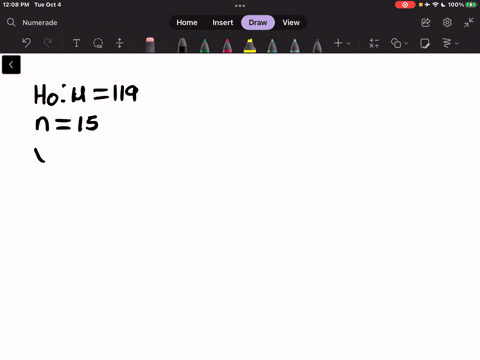
Task: Tap the battery percentage indicator
Action: coord(456,5)
